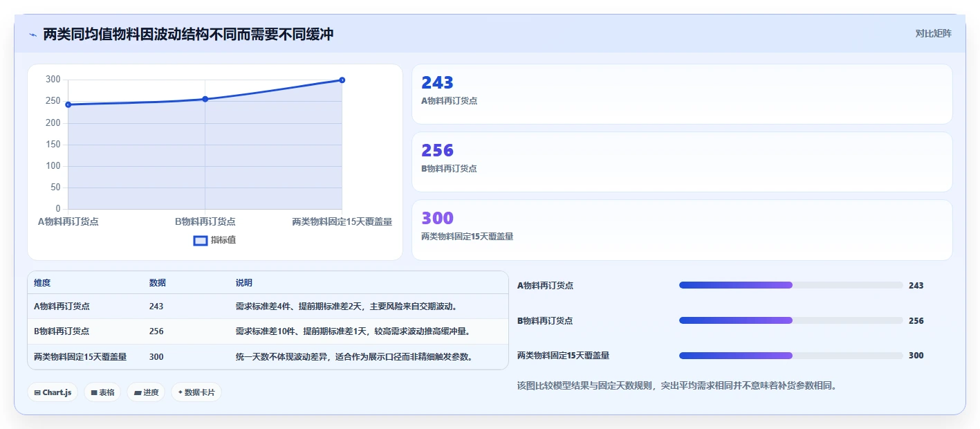
Task: Click the table data cell 300
Action: click(156, 357)
